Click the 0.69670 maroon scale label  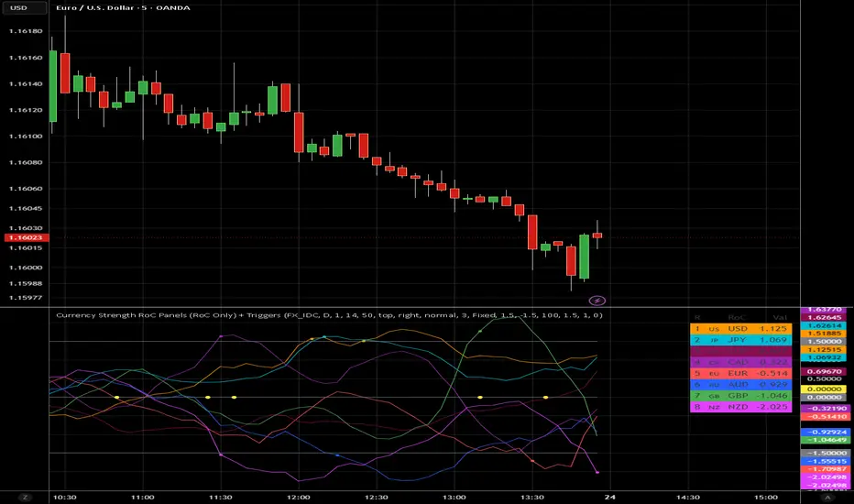pos(824,371)
